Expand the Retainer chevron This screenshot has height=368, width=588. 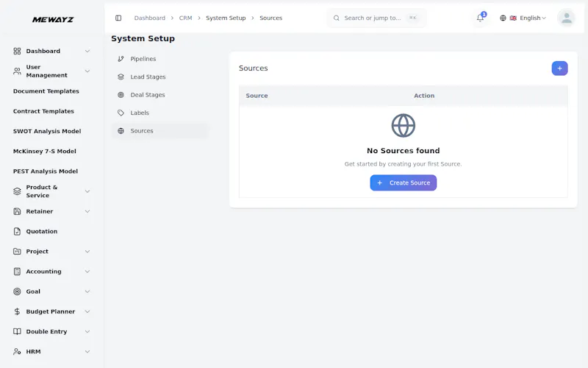pyautogui.click(x=87, y=211)
